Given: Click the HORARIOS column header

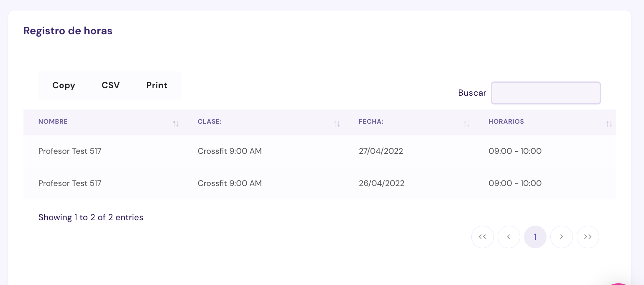Looking at the screenshot, I should click(506, 122).
